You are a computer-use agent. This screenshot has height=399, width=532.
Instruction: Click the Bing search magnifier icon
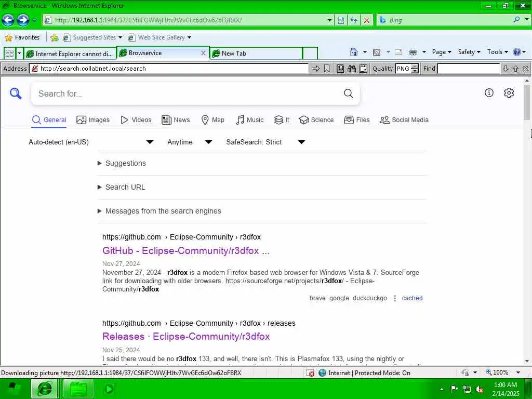516,20
